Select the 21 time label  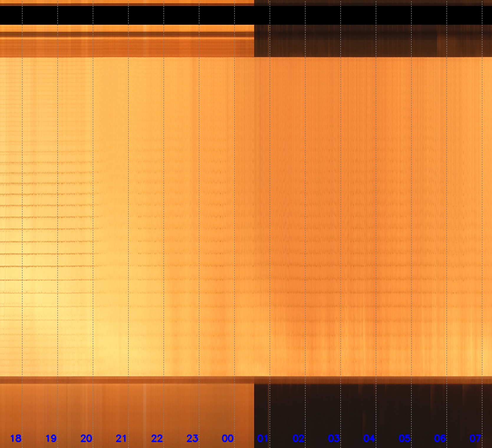[121, 439]
